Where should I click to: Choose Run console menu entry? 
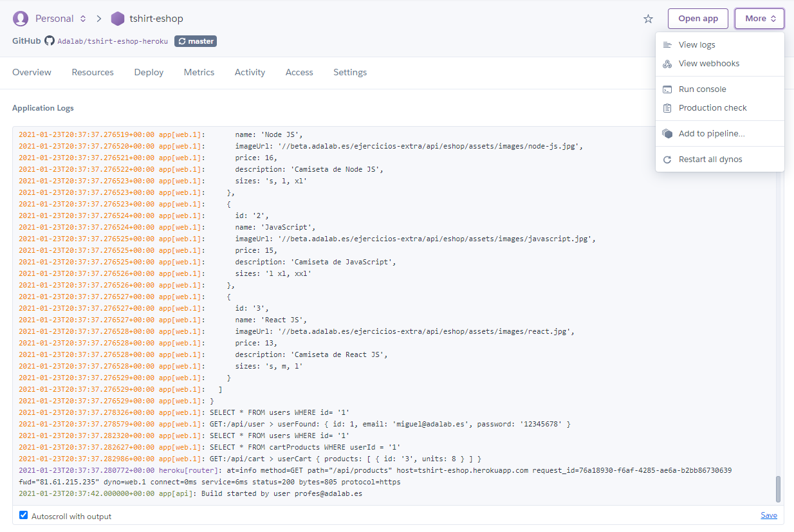(719, 89)
